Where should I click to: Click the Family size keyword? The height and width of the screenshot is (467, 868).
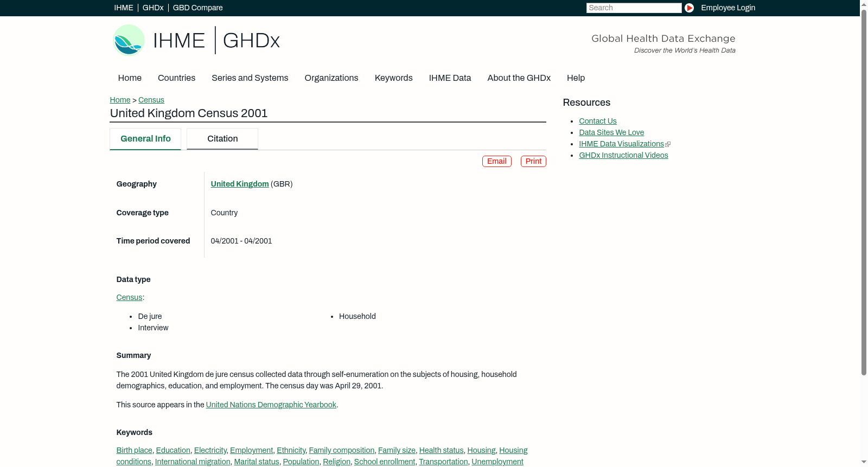point(397,450)
